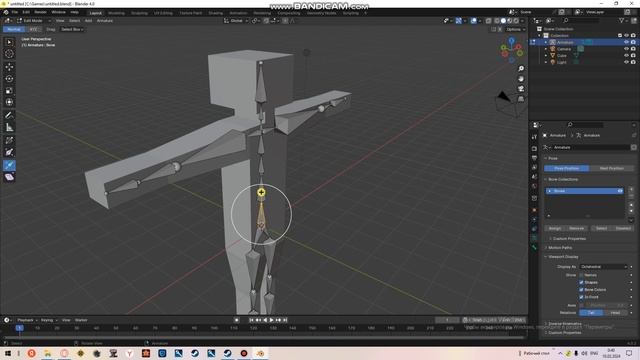Click the Pose Position button
This screenshot has width=640, height=360.
point(567,168)
